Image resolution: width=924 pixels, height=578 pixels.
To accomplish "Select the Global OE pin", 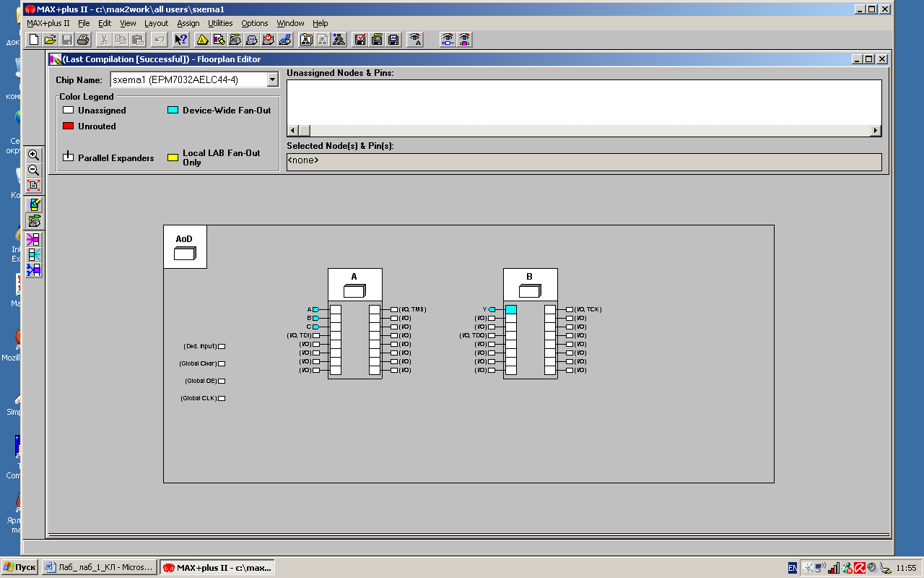I will point(222,381).
